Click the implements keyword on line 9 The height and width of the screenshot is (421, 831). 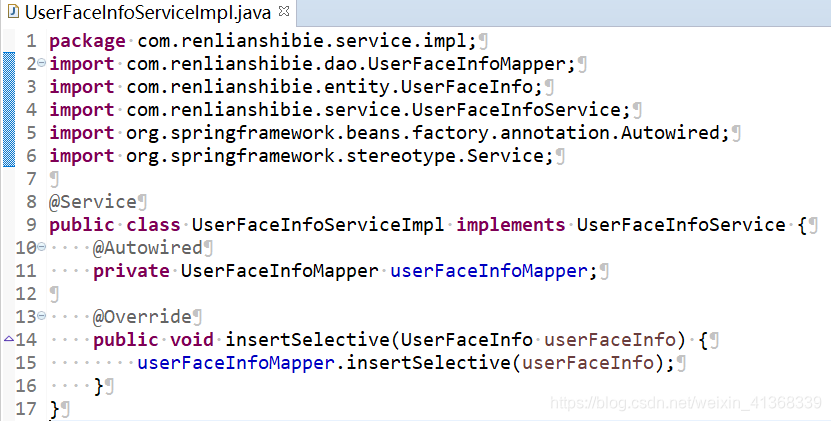coord(511,225)
